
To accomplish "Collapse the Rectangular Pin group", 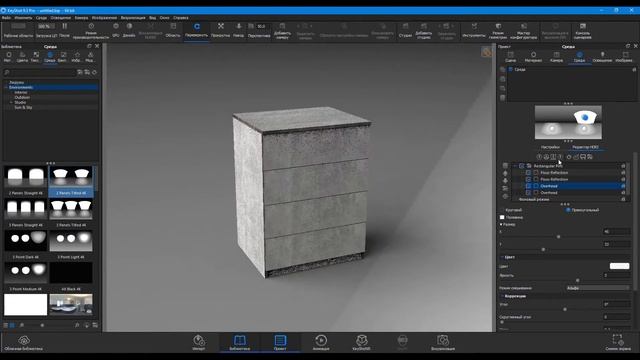I will 515,166.
